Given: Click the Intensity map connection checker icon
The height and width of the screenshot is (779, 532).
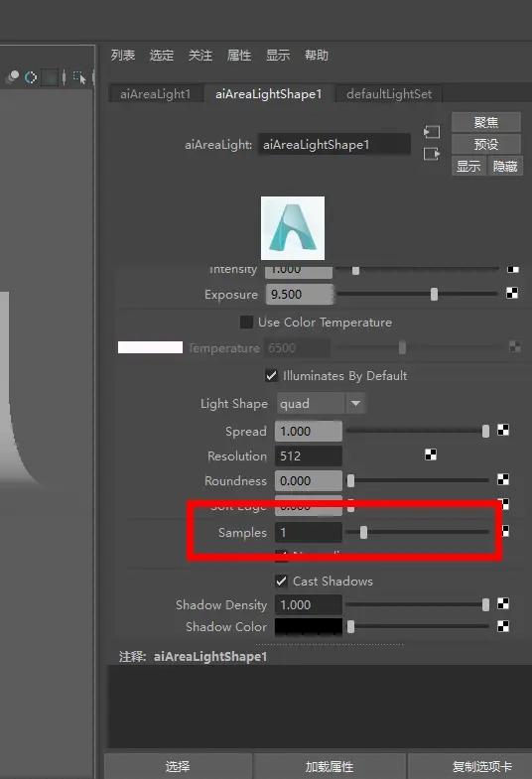Looking at the screenshot, I should pyautogui.click(x=512, y=269).
